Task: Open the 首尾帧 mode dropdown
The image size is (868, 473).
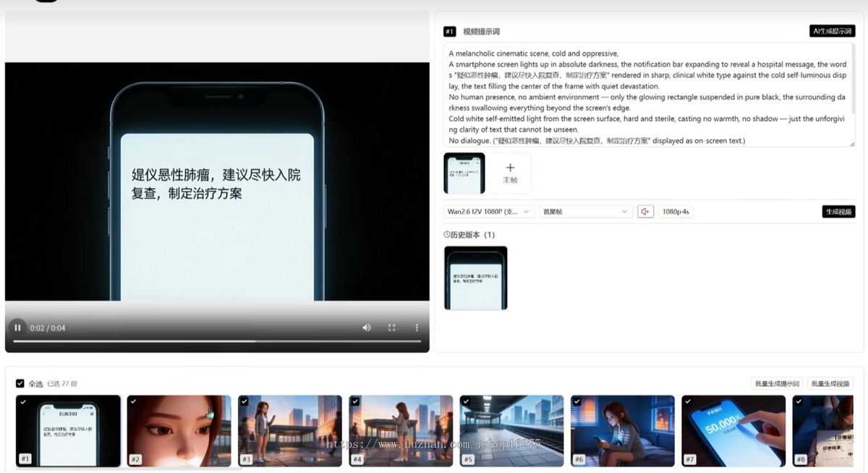Action: 586,211
